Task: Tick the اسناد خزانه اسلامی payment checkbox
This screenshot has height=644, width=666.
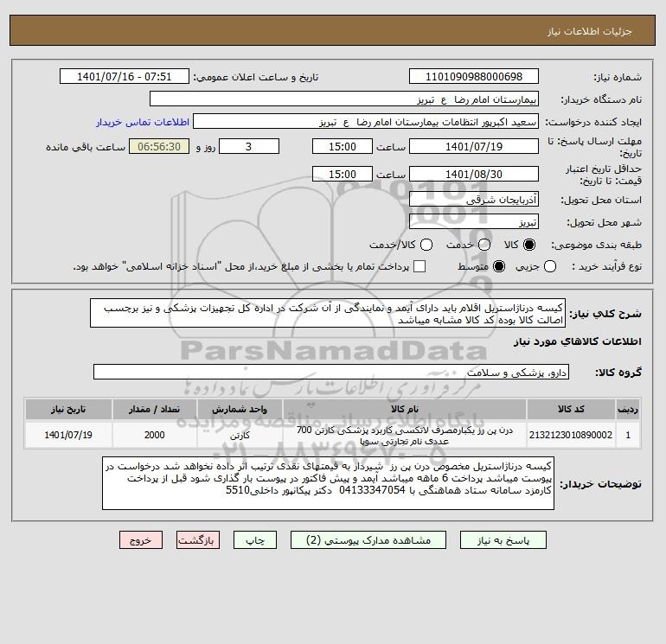Action: click(419, 266)
